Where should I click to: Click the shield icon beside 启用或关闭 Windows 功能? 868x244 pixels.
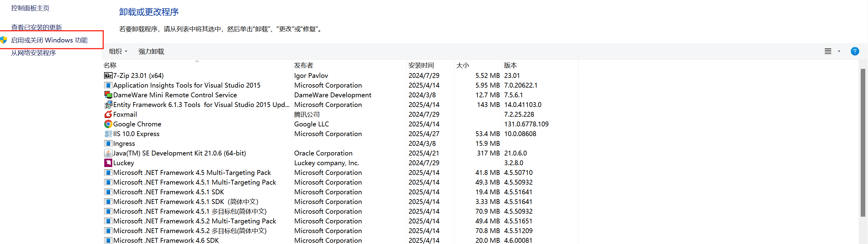(4, 40)
